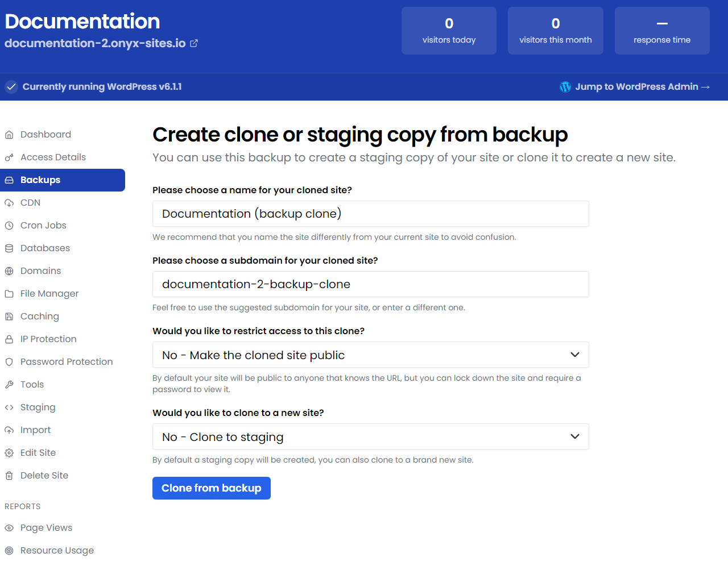The height and width of the screenshot is (570, 728).
Task: Click the Dashboard home icon
Action: (9, 135)
